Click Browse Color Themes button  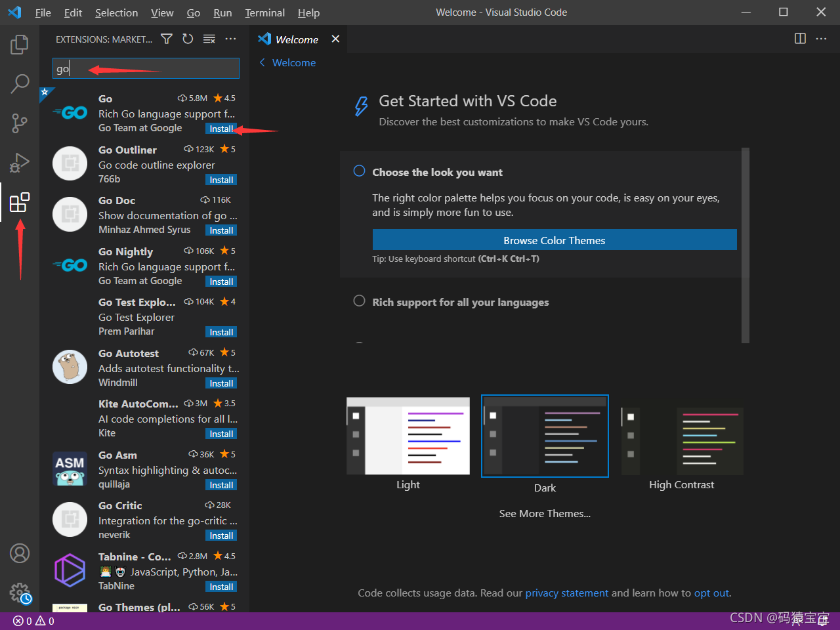pyautogui.click(x=555, y=240)
